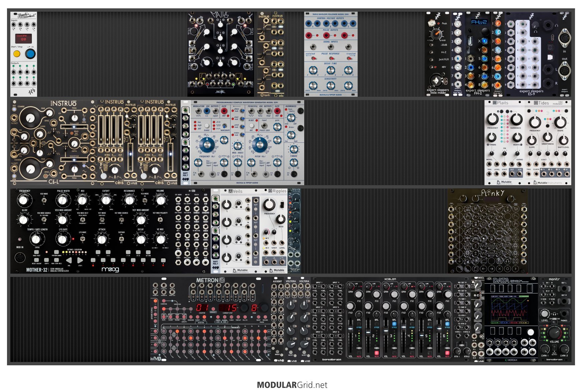Push the Set End button on Mother-32

click(x=148, y=252)
